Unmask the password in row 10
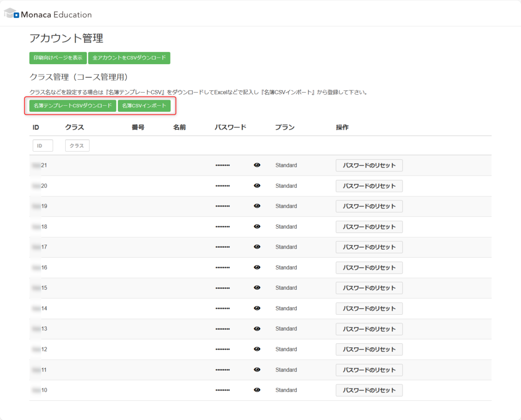The width and height of the screenshot is (521, 420). pos(257,390)
